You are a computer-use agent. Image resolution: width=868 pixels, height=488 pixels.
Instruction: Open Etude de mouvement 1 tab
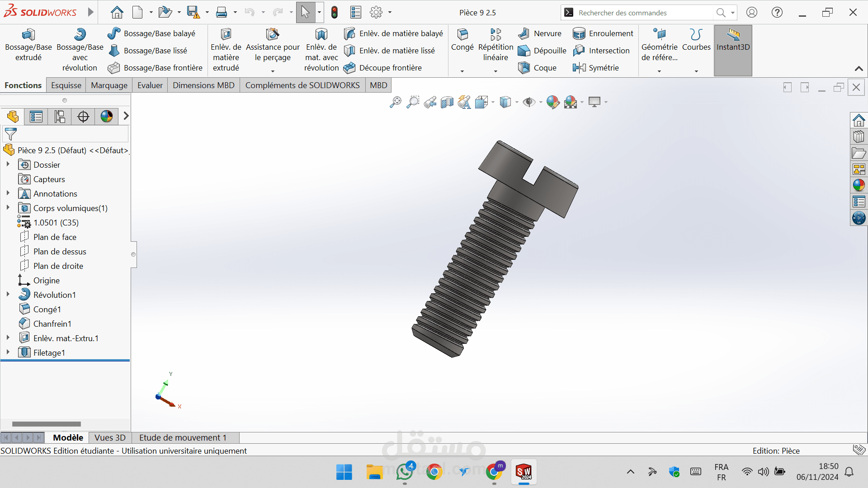click(183, 437)
